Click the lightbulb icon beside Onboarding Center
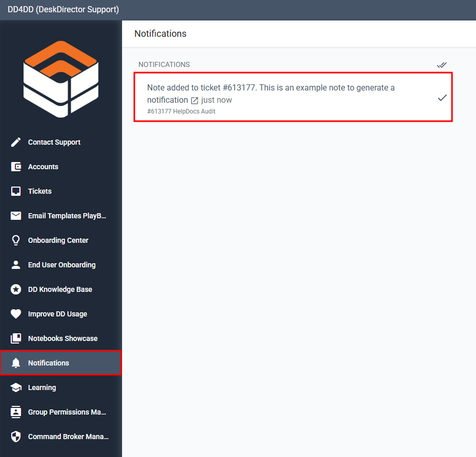 pyautogui.click(x=16, y=240)
